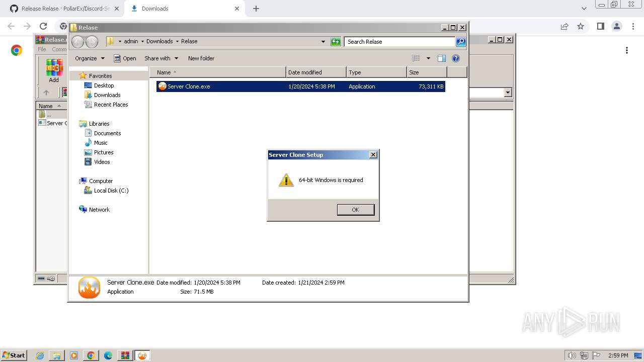Click OK in Server Clone Setup dialog
644x362 pixels.
click(x=355, y=210)
